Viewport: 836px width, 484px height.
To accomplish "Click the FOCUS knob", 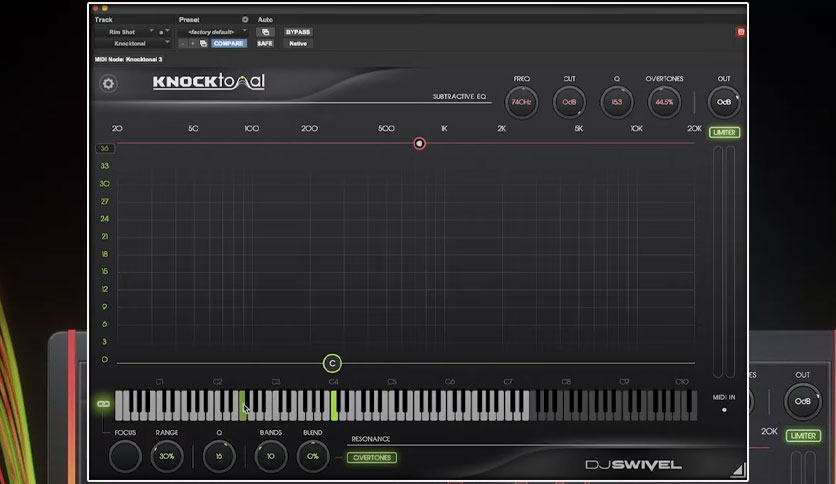I will tap(125, 456).
